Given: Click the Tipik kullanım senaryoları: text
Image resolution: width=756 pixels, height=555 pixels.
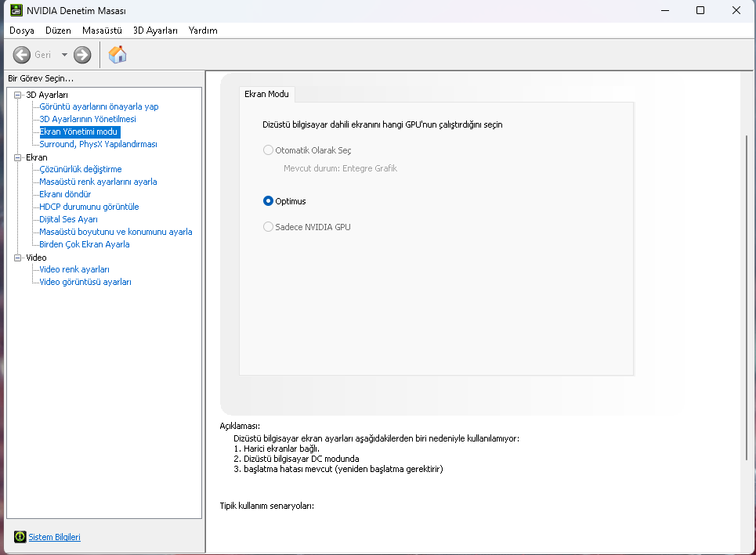Looking at the screenshot, I should (266, 506).
